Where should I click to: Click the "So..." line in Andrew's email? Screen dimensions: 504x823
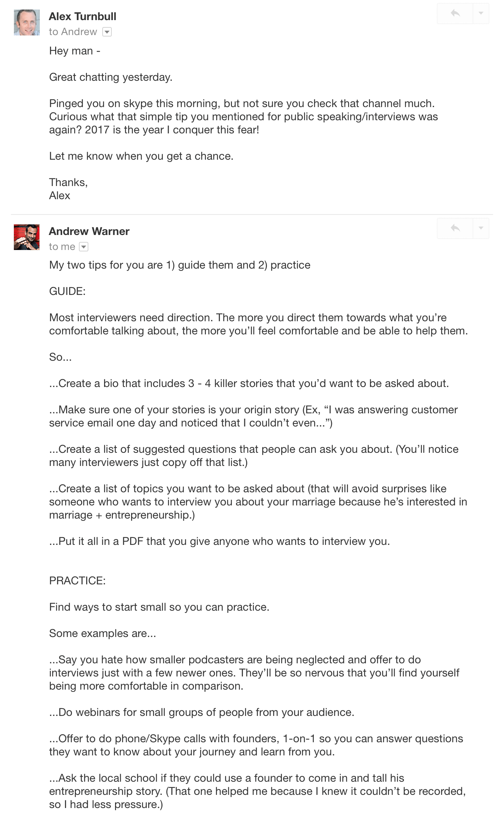(61, 357)
